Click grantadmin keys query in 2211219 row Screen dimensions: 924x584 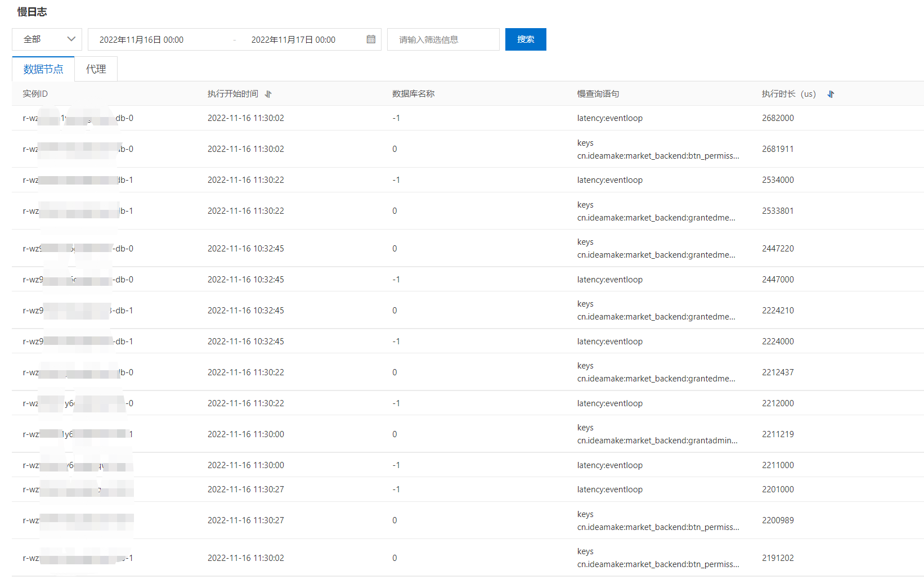tap(657, 434)
